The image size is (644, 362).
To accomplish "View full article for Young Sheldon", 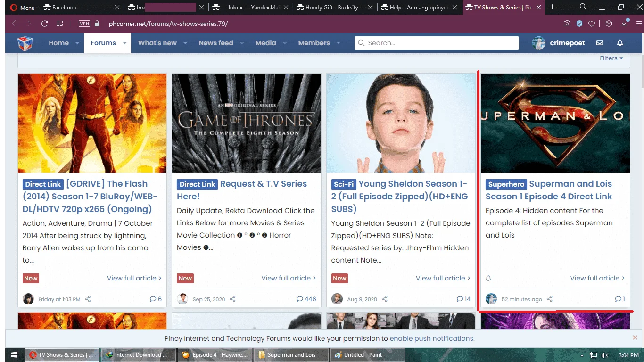I will click(x=443, y=278).
